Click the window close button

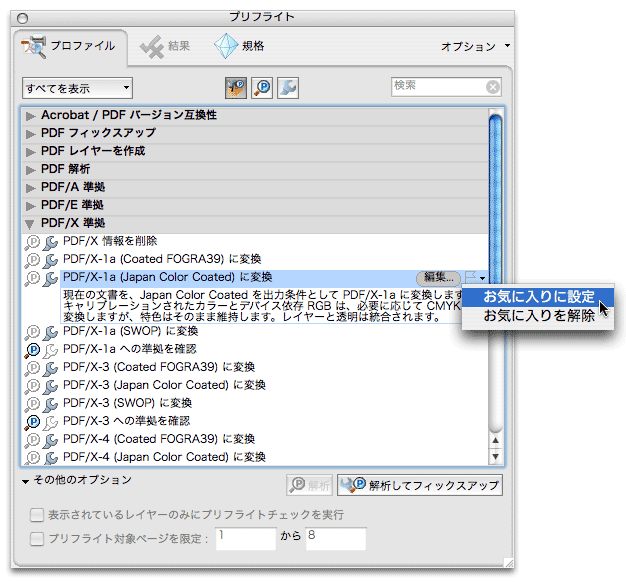pos(22,18)
